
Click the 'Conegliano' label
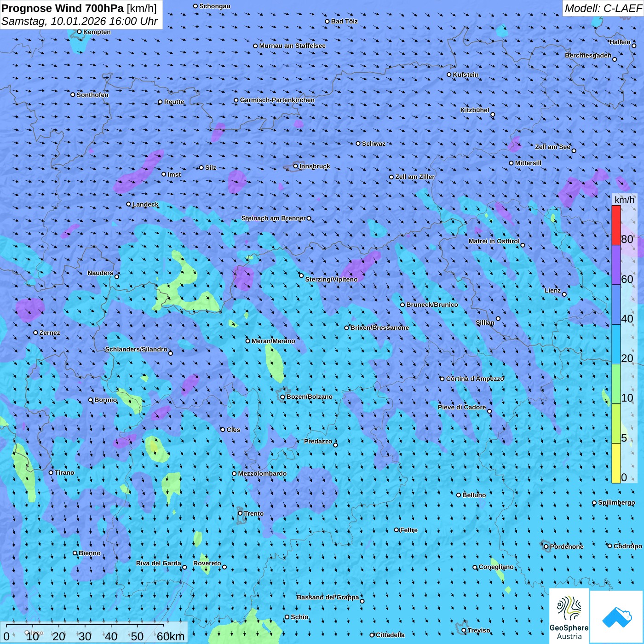(x=496, y=567)
